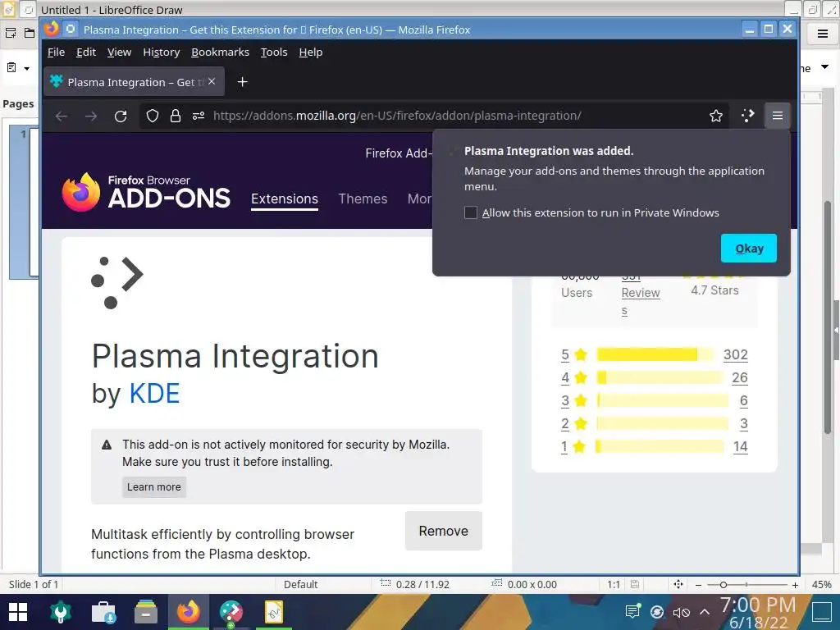Open the tracking protection shield icon
The width and height of the screenshot is (840, 630).
(x=153, y=116)
